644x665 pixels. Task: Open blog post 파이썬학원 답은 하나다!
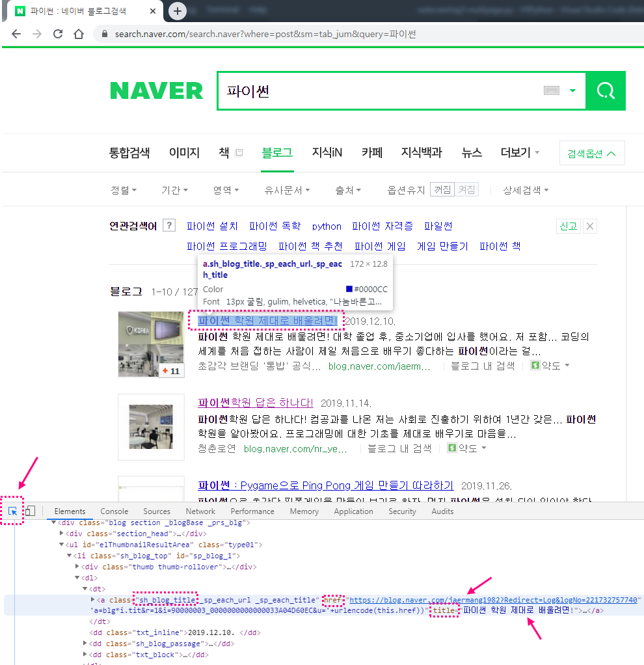pyautogui.click(x=256, y=403)
